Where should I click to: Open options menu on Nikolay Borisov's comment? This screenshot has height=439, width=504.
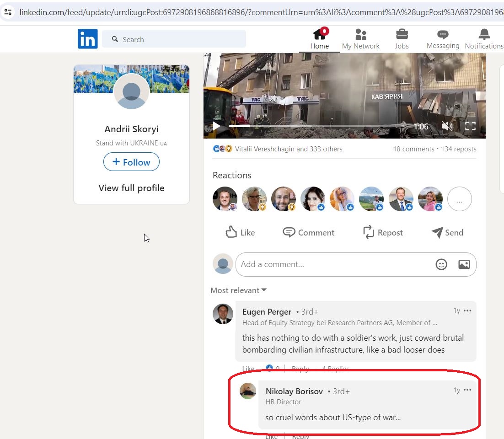pos(467,390)
